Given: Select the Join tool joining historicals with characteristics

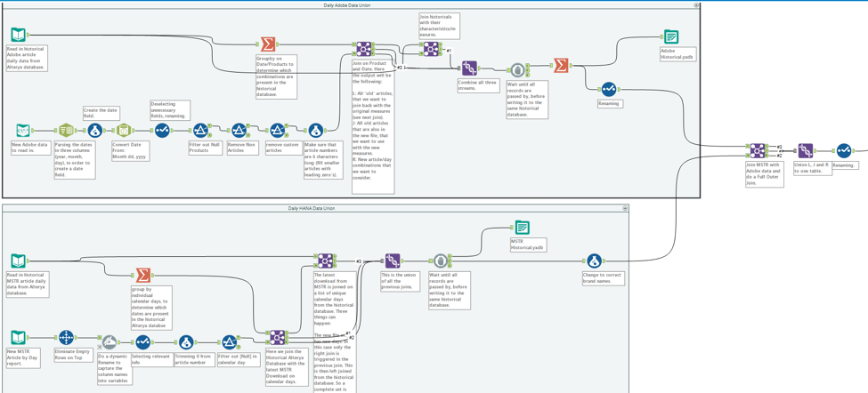Looking at the screenshot, I should click(x=431, y=49).
